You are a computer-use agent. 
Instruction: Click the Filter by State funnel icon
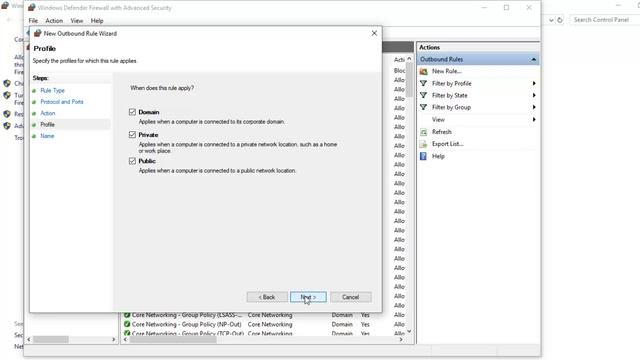pyautogui.click(x=423, y=95)
